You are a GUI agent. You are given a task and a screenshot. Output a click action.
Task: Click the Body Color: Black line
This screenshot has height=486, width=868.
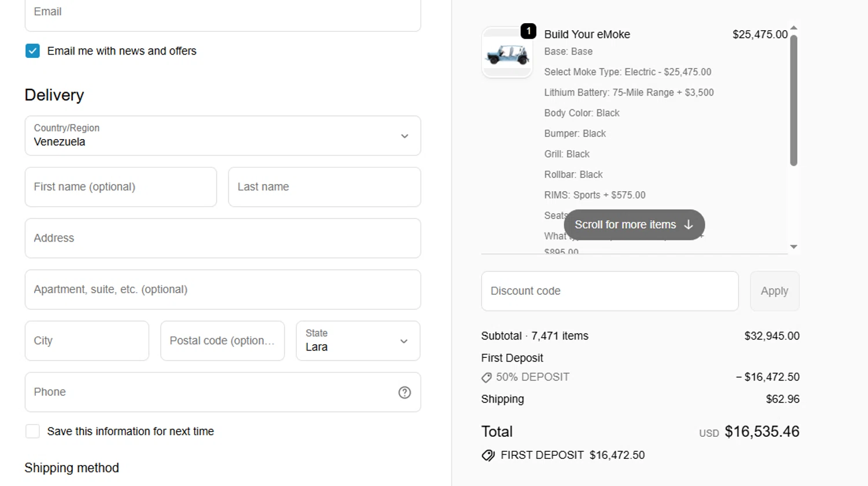tap(582, 113)
